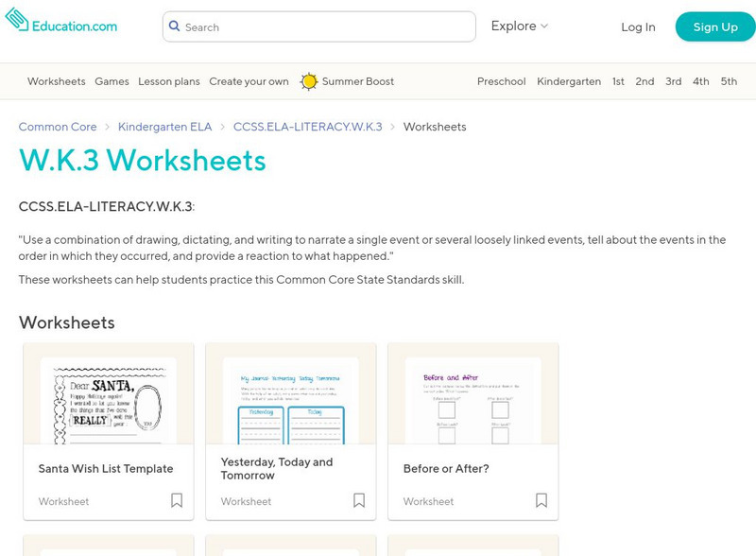Open the Santa Wish List Template title

106,469
